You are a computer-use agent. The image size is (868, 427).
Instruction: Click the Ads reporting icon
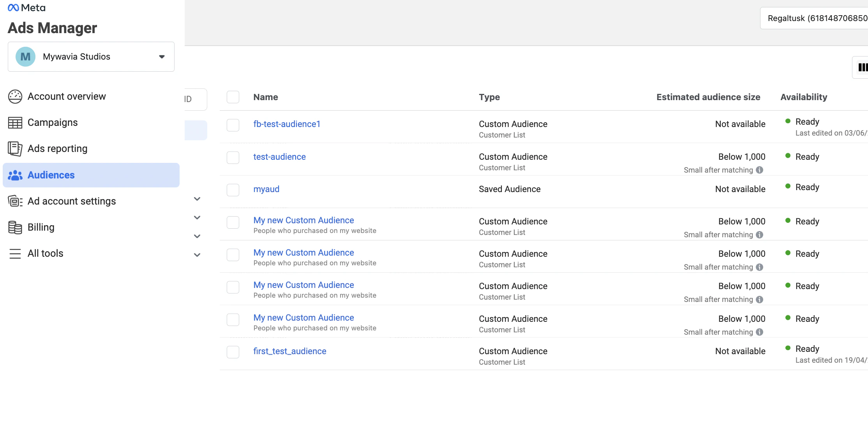(15, 149)
